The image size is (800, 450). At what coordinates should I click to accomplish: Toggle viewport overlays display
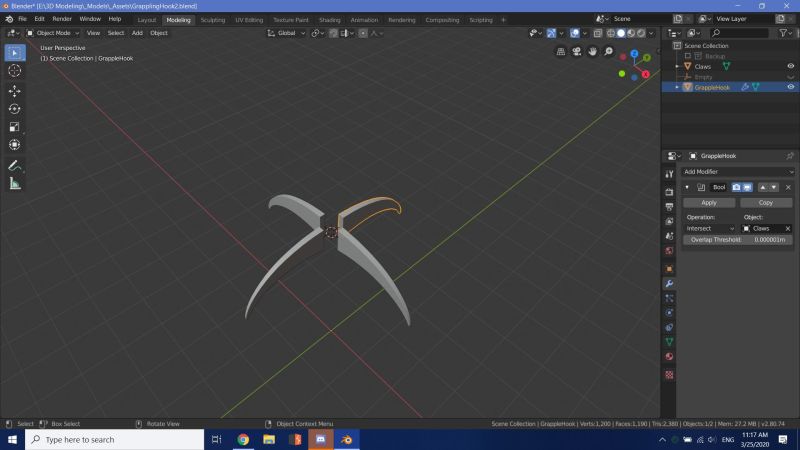click(x=575, y=33)
